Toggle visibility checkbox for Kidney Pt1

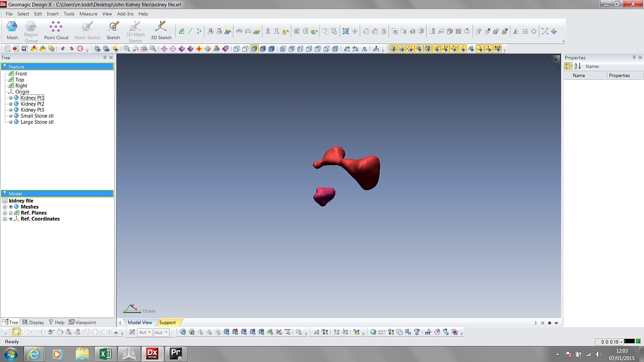pos(11,98)
